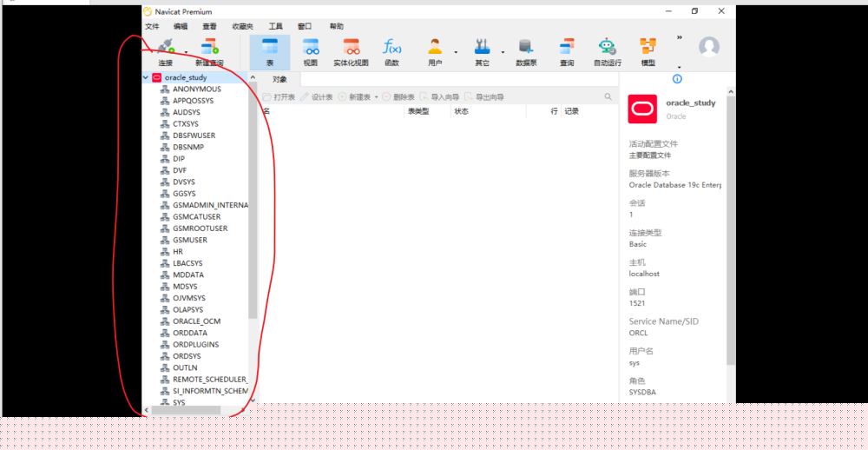
Task: Open the 实体化视图 (Materialized View) icon
Action: pos(351,50)
